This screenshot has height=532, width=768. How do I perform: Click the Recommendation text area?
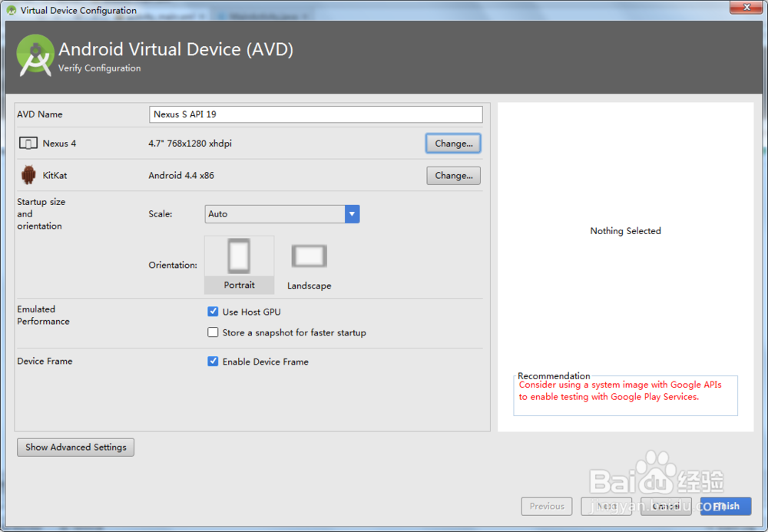click(625, 394)
